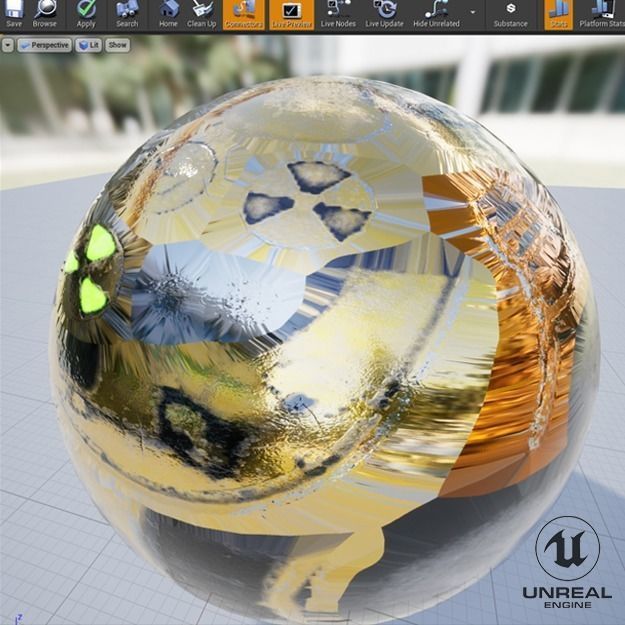Apply material changes with Apply button
Screen dimensions: 625x625
(86, 14)
